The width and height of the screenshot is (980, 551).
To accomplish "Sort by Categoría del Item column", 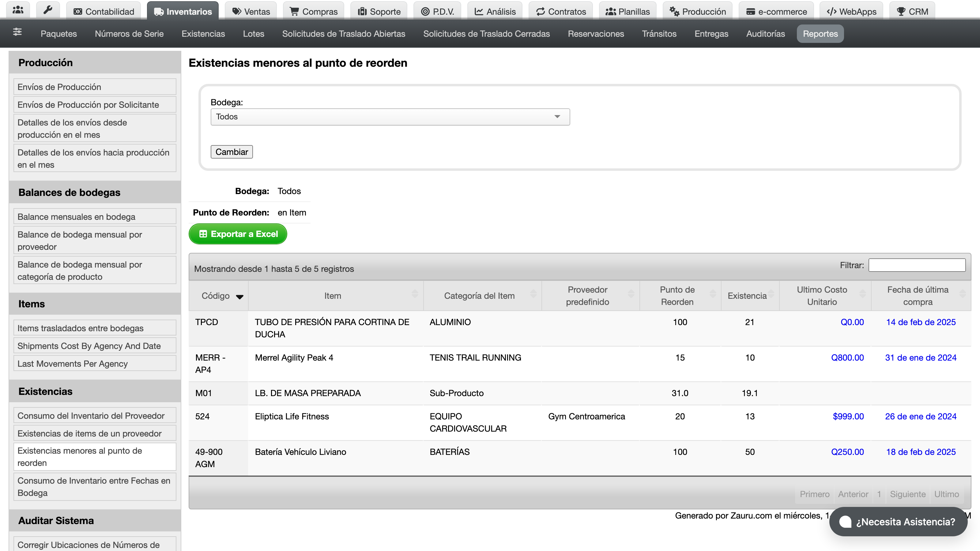I will pyautogui.click(x=482, y=296).
